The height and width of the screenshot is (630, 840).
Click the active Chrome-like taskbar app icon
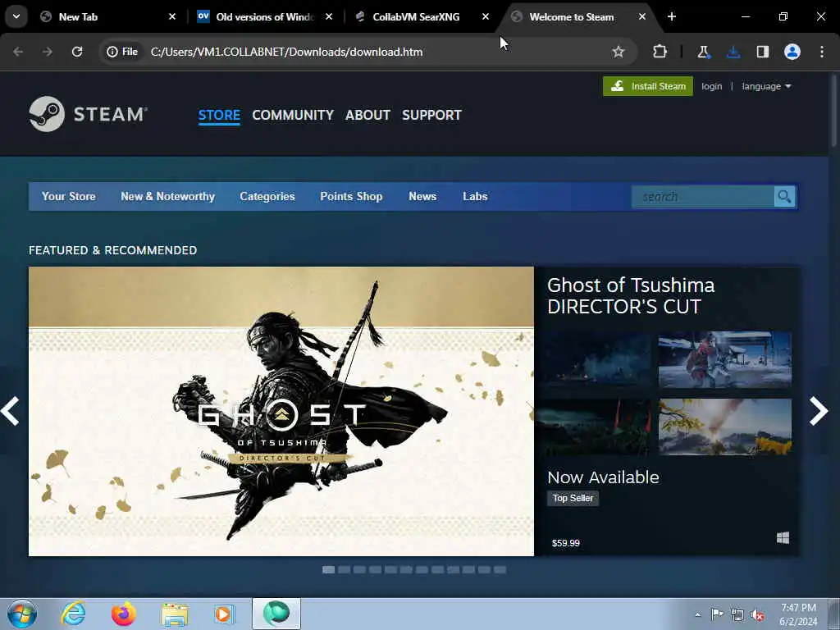coord(276,614)
